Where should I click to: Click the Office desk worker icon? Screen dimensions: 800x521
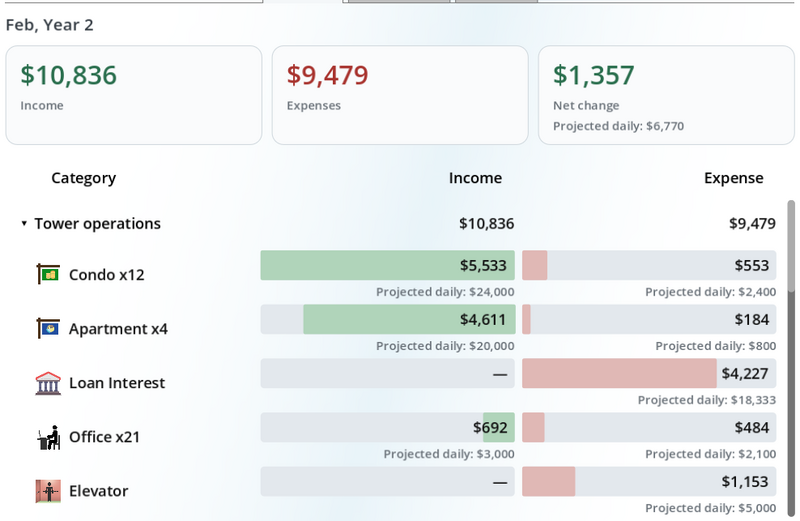(48, 437)
